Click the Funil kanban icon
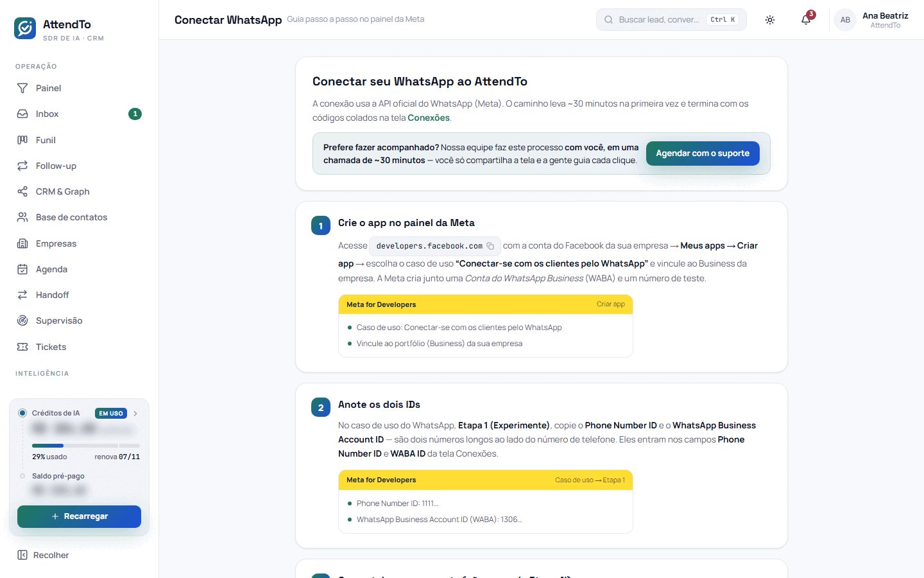This screenshot has height=578, width=924. (22, 140)
